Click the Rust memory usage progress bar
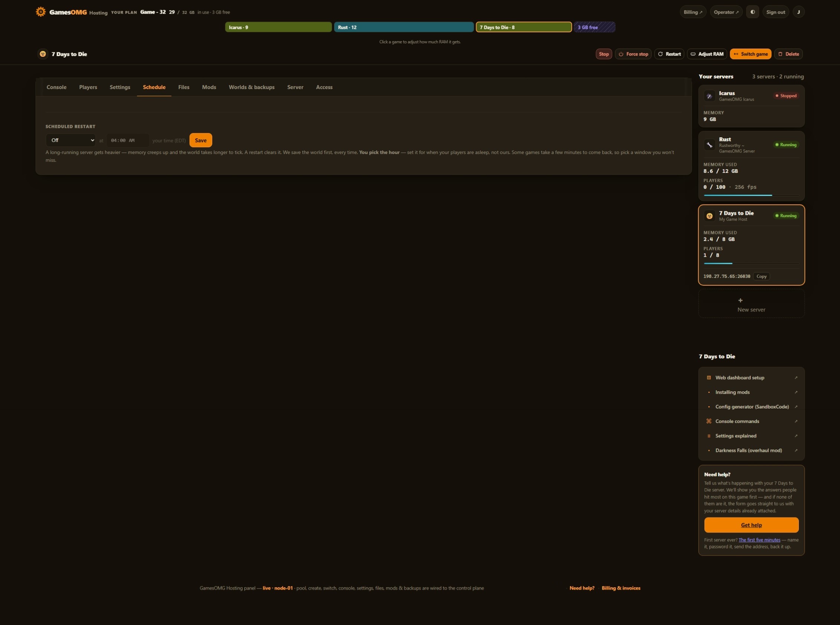 [x=751, y=195]
